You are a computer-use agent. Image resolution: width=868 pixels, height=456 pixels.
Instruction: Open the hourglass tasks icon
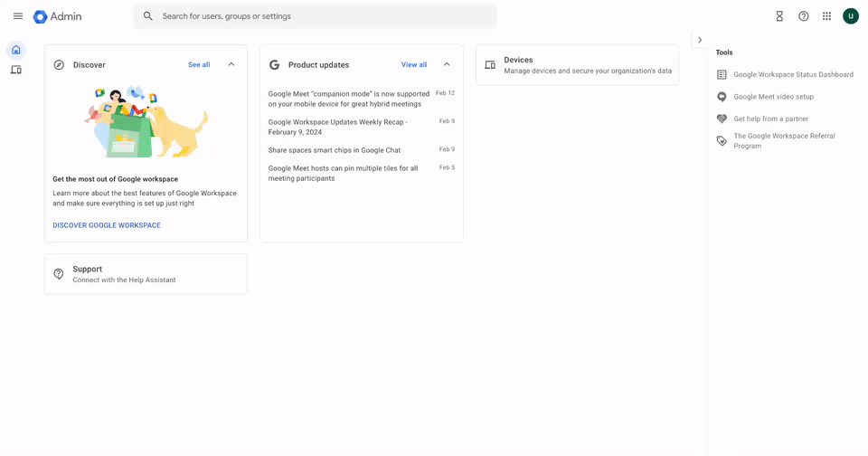coord(779,16)
